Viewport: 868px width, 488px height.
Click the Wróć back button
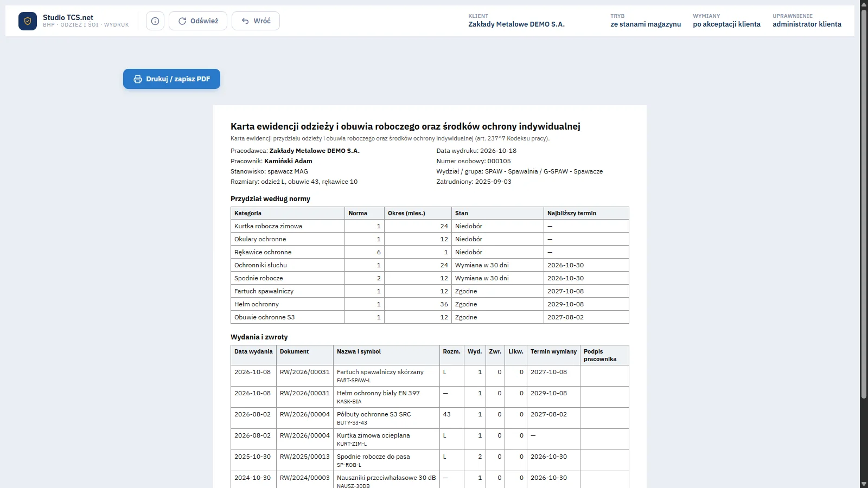point(256,21)
